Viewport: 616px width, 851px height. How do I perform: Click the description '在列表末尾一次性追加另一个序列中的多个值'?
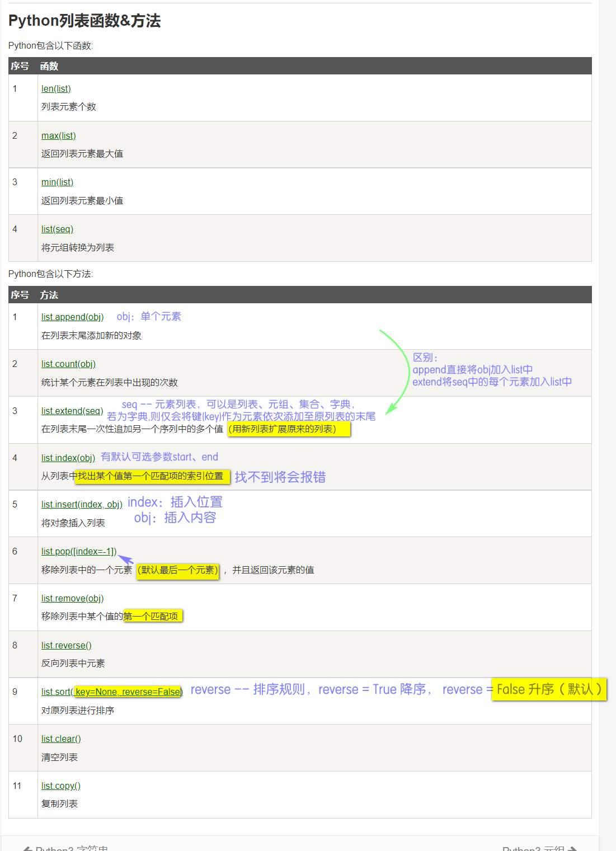(x=132, y=429)
